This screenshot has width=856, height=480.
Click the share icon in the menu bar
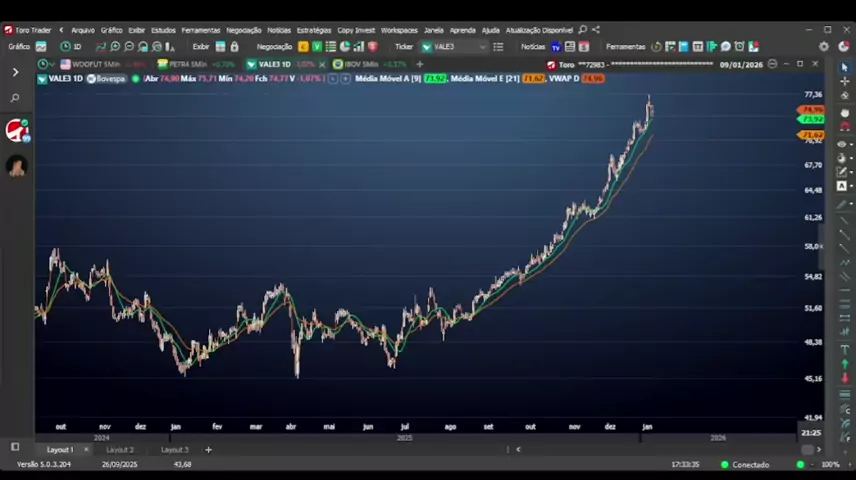tap(596, 30)
